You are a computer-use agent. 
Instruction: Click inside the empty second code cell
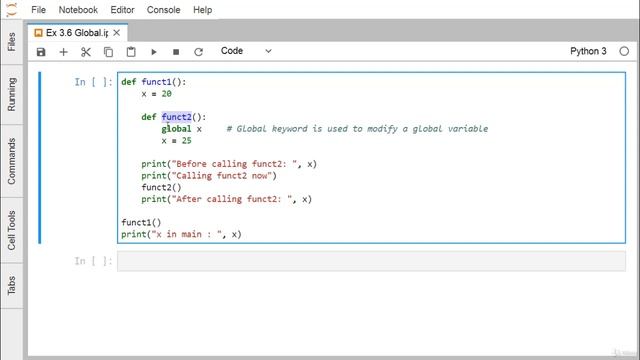click(x=371, y=261)
